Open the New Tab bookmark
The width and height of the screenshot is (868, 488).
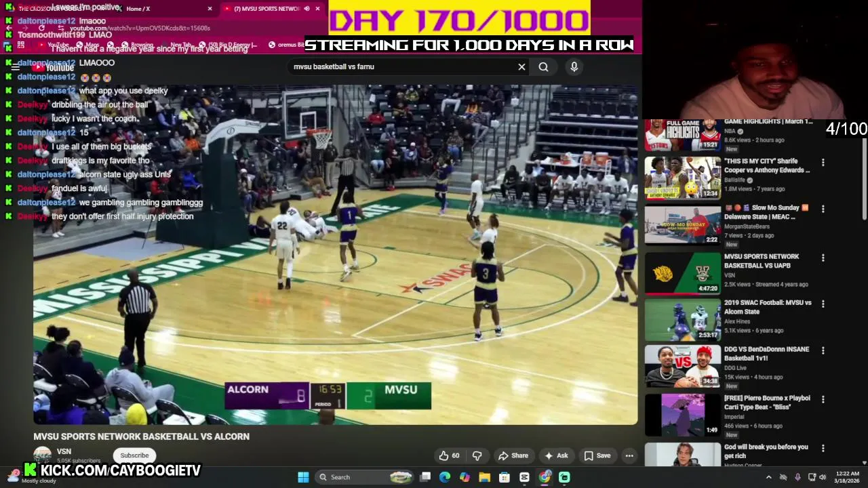tap(176, 45)
